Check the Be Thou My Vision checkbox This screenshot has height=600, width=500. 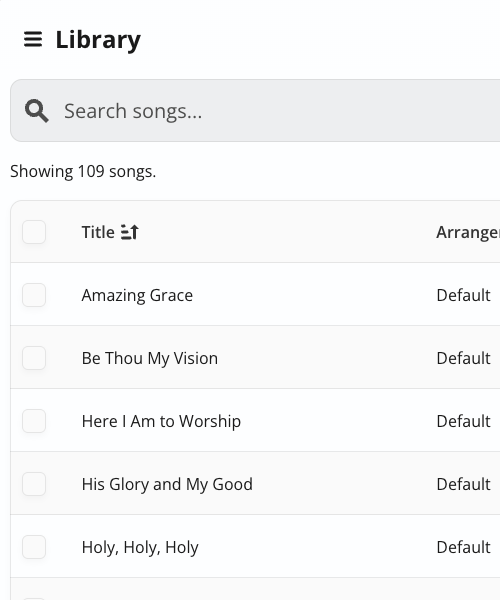(34, 358)
